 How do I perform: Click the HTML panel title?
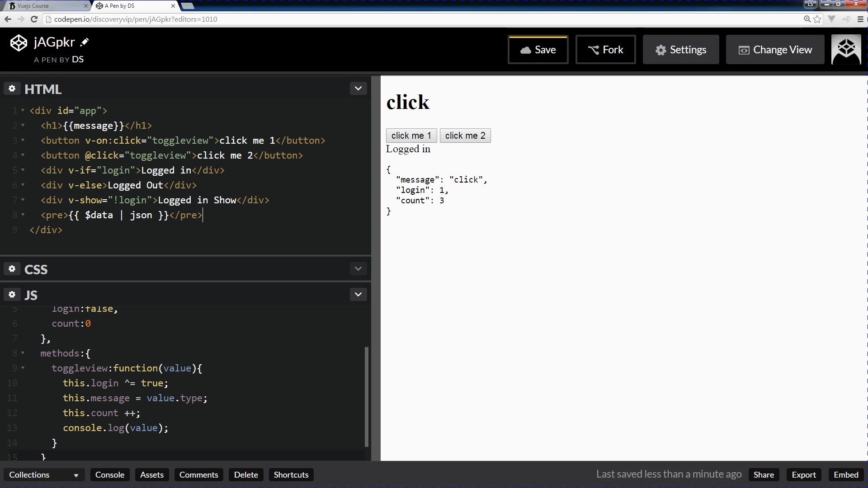tap(43, 89)
